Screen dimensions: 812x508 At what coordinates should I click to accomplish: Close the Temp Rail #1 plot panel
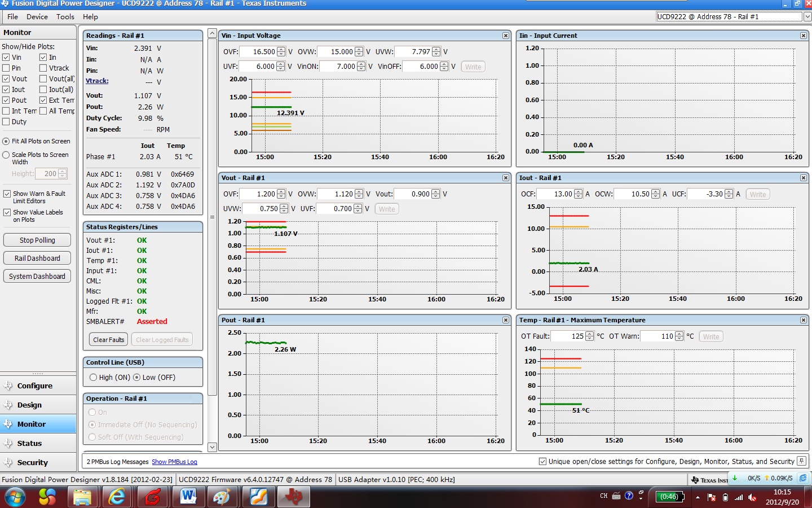point(804,320)
